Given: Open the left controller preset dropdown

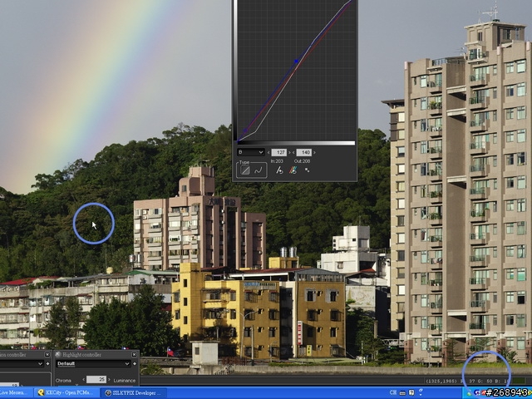Looking at the screenshot, I should [x=22, y=364].
